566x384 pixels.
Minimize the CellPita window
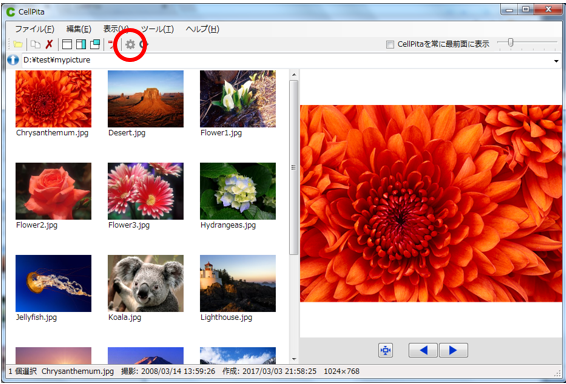(x=509, y=10)
